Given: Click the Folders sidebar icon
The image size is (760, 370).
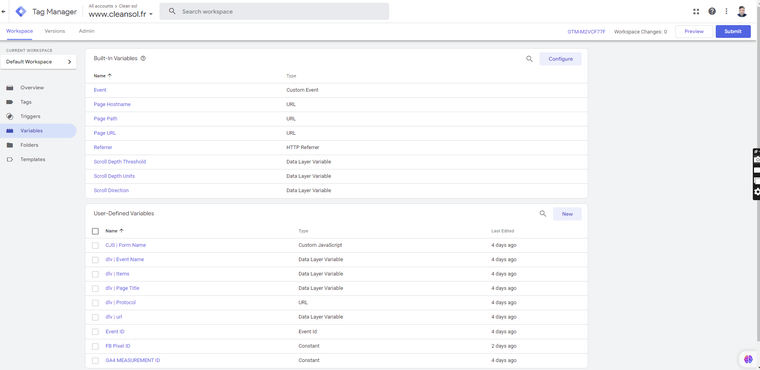Looking at the screenshot, I should click(x=10, y=145).
